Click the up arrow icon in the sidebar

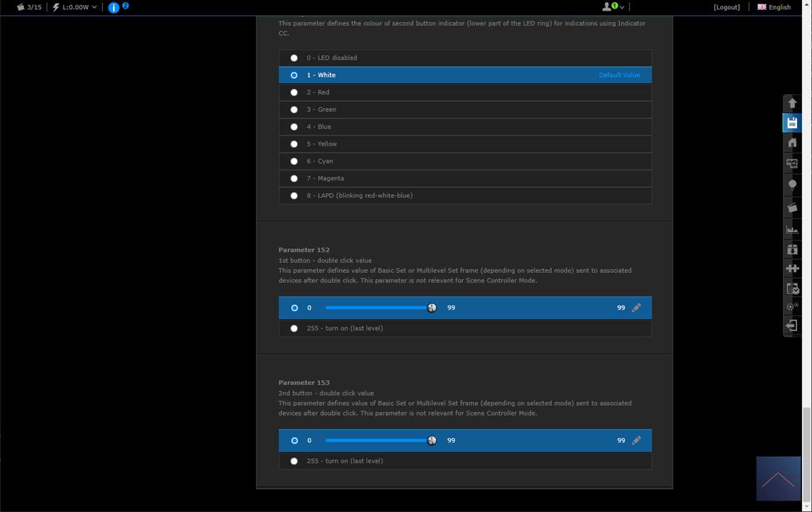pyautogui.click(x=792, y=103)
